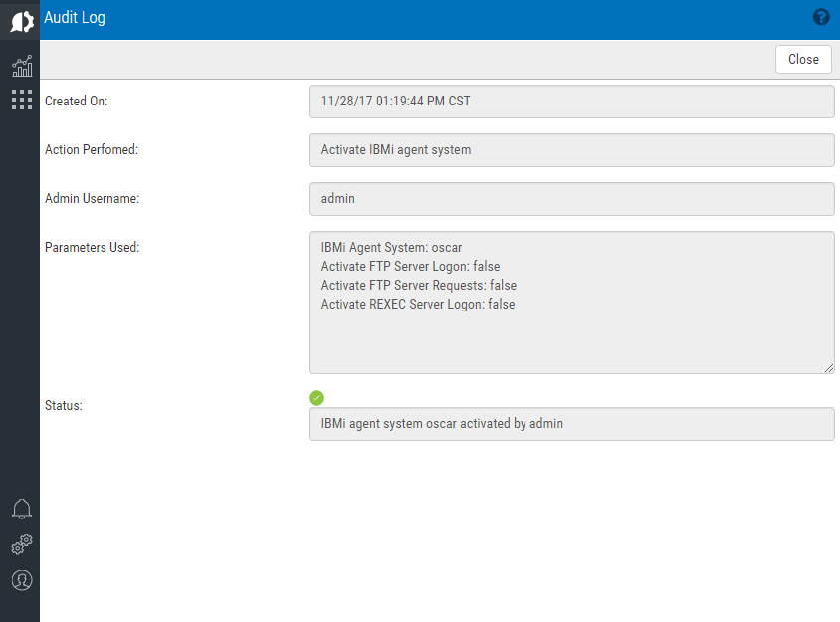Click the green status checkmark icon
The image size is (840, 622).
click(316, 398)
